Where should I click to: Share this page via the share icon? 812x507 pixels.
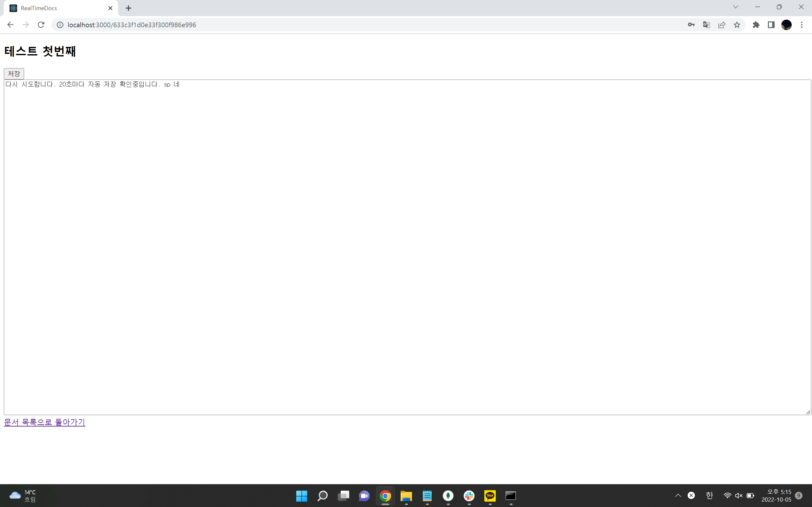point(721,25)
